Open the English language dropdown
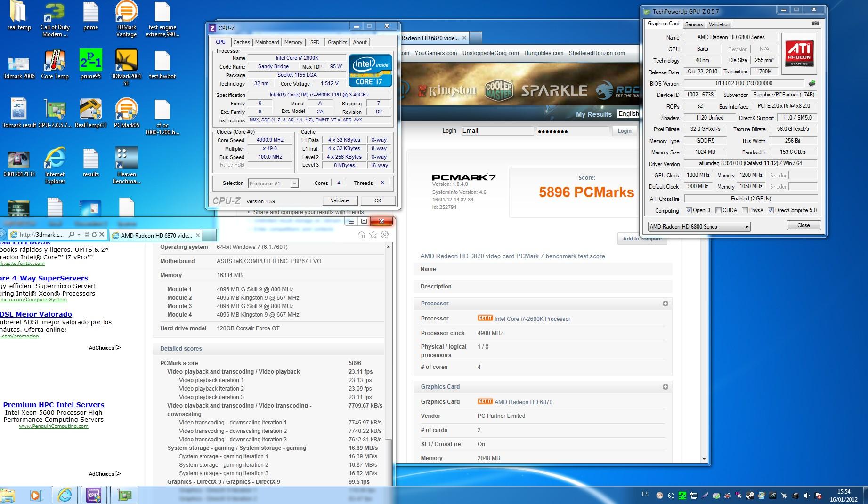This screenshot has width=868, height=504. tap(628, 114)
